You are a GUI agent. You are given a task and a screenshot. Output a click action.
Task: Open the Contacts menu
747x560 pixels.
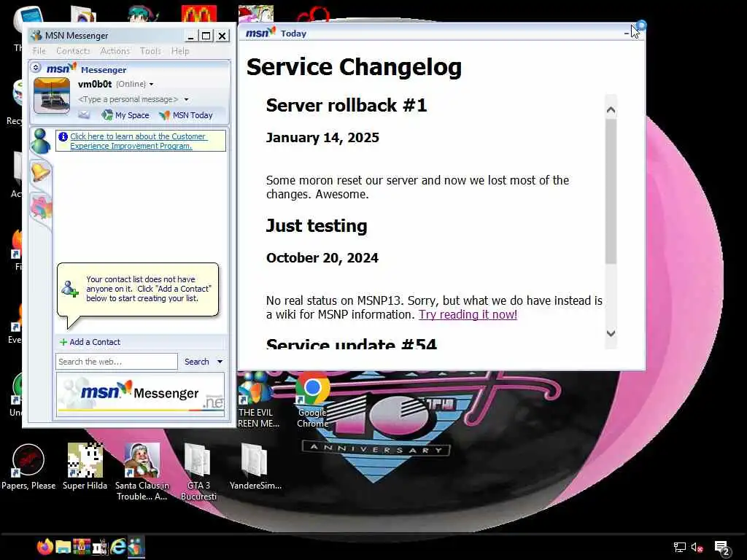[73, 51]
